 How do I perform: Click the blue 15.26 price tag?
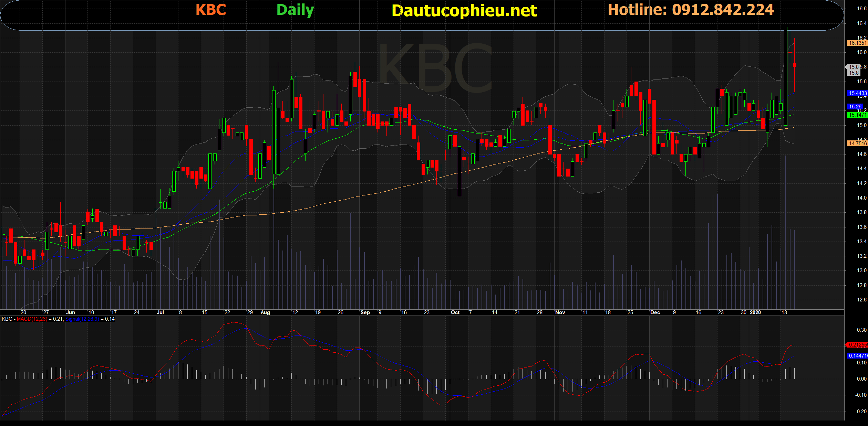(x=855, y=107)
